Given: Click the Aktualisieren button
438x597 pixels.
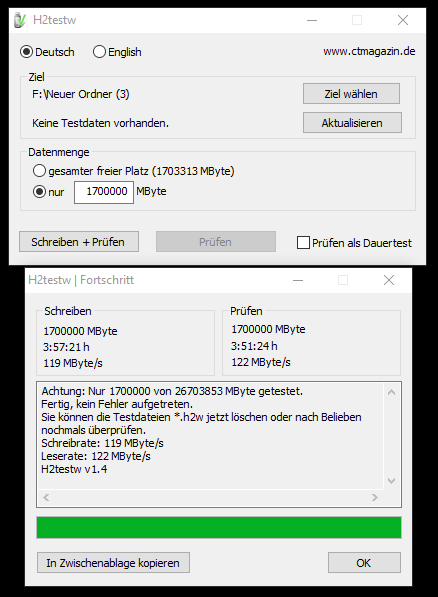Looking at the screenshot, I should [x=352, y=123].
